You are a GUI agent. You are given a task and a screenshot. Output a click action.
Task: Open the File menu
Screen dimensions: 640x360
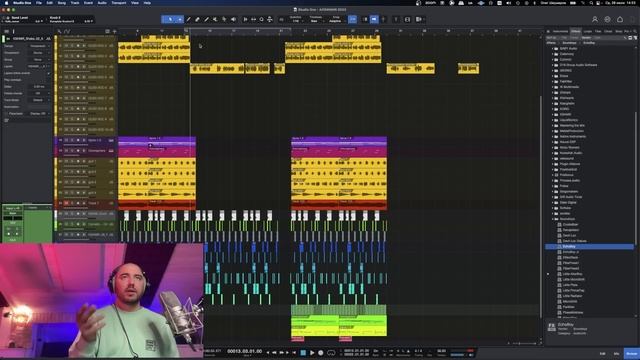(39, 3)
